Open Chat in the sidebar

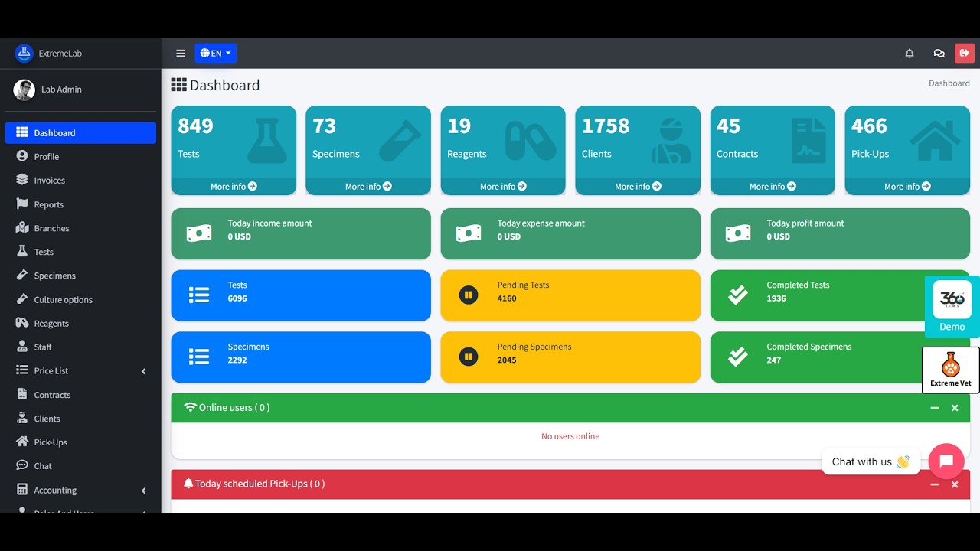pyautogui.click(x=80, y=466)
